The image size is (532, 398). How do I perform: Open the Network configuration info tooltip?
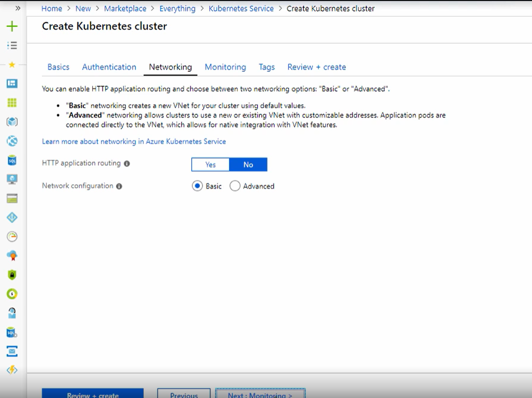pyautogui.click(x=120, y=186)
